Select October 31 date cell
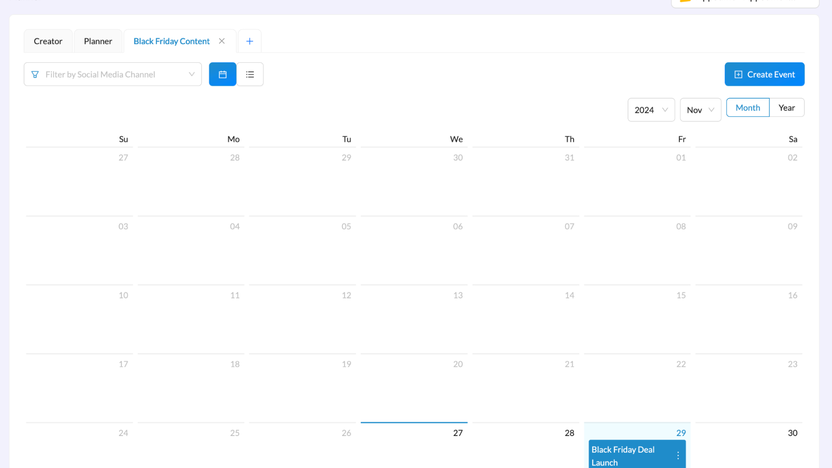The width and height of the screenshot is (832, 468). [x=526, y=181]
